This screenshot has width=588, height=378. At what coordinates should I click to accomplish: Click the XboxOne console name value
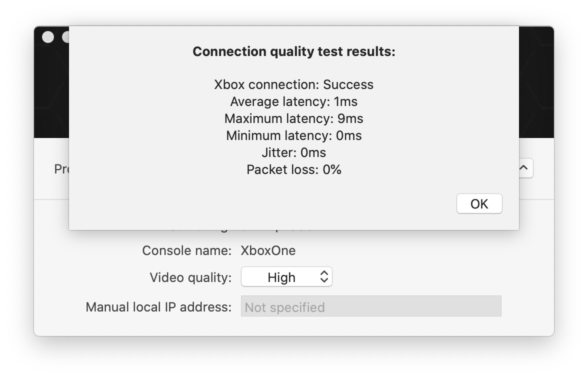click(268, 250)
